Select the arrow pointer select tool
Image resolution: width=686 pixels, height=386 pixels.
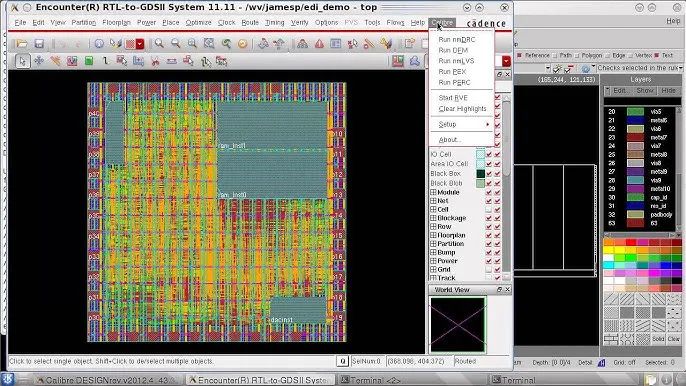(x=22, y=61)
